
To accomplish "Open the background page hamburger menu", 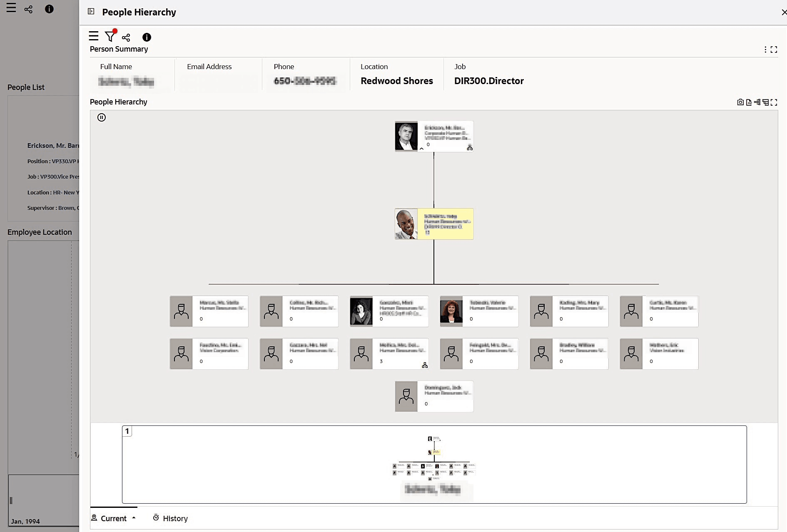I will pyautogui.click(x=11, y=8).
